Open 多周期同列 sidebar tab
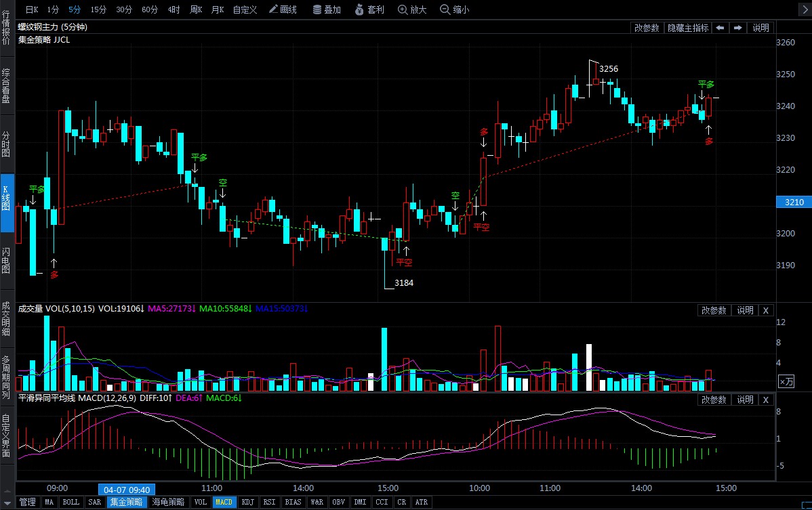 pyautogui.click(x=6, y=377)
